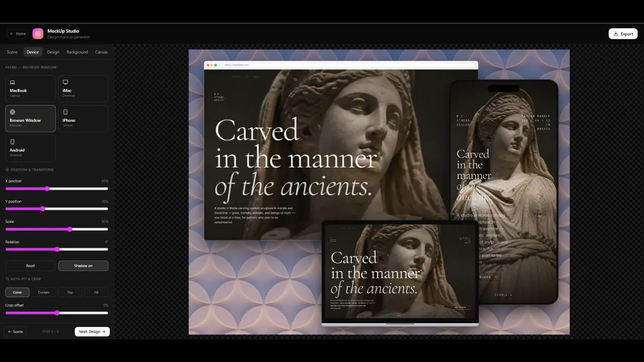Image resolution: width=644 pixels, height=362 pixels.
Task: Choose the Cover fit mode
Action: click(x=18, y=292)
